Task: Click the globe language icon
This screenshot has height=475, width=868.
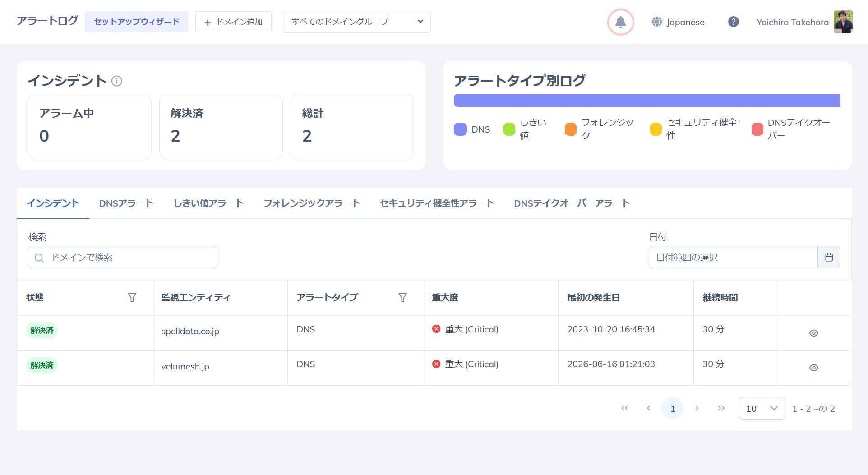Action: [657, 22]
